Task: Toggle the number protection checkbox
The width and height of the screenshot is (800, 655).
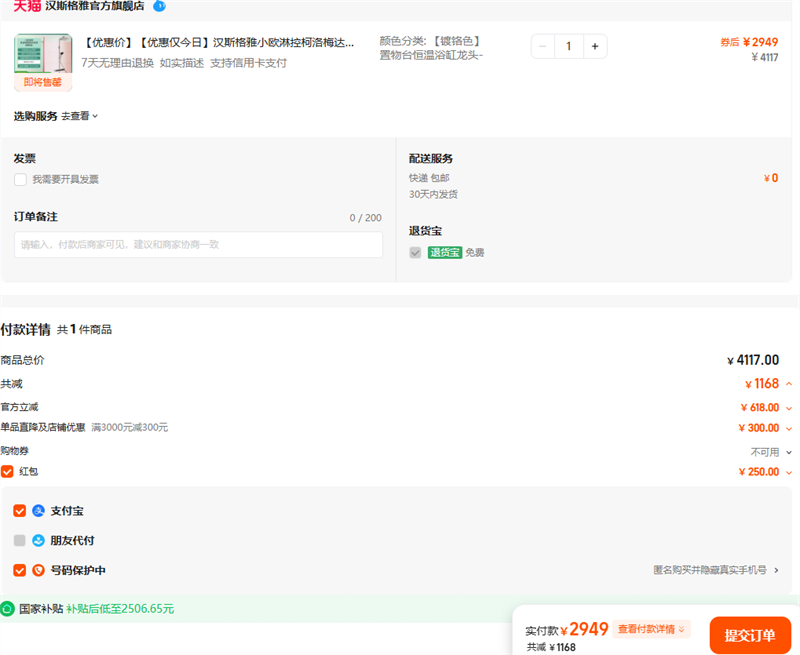Action: [20, 571]
